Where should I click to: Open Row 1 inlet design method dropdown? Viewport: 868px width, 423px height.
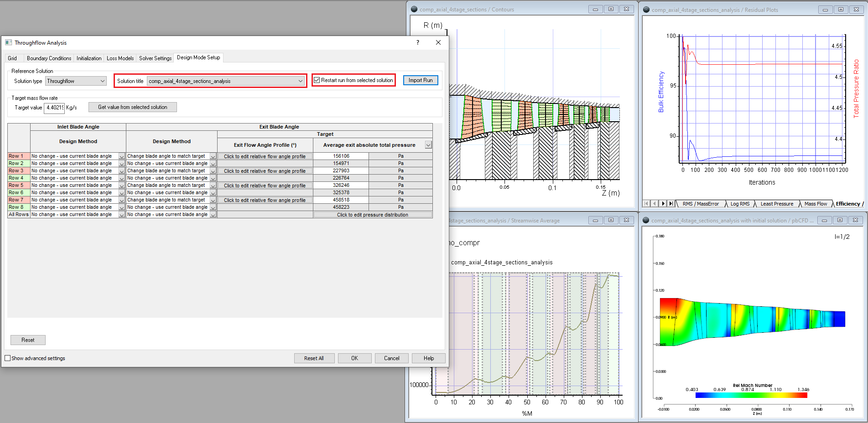pos(122,156)
